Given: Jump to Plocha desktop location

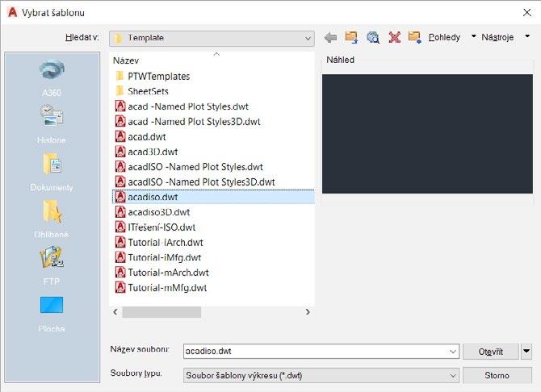Looking at the screenshot, I should coord(52,313).
